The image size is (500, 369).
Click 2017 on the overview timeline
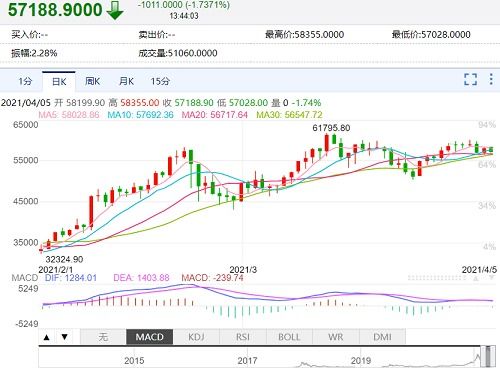247,361
